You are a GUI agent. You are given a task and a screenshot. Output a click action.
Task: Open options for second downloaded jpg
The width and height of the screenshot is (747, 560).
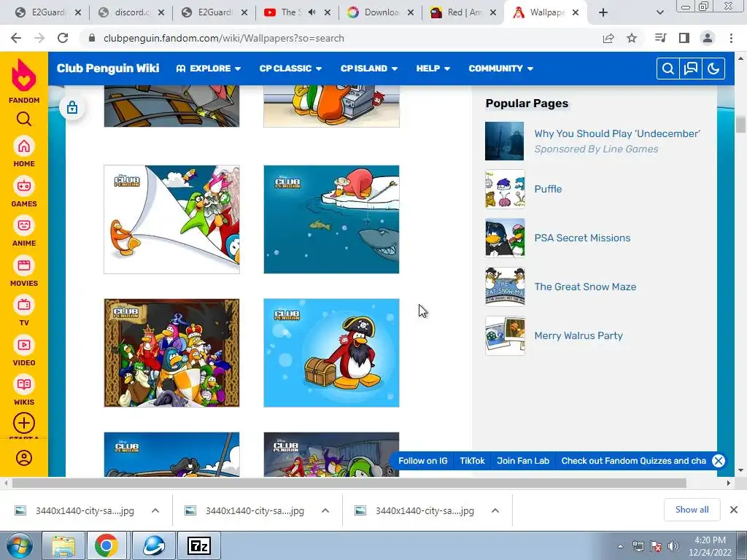point(325,510)
